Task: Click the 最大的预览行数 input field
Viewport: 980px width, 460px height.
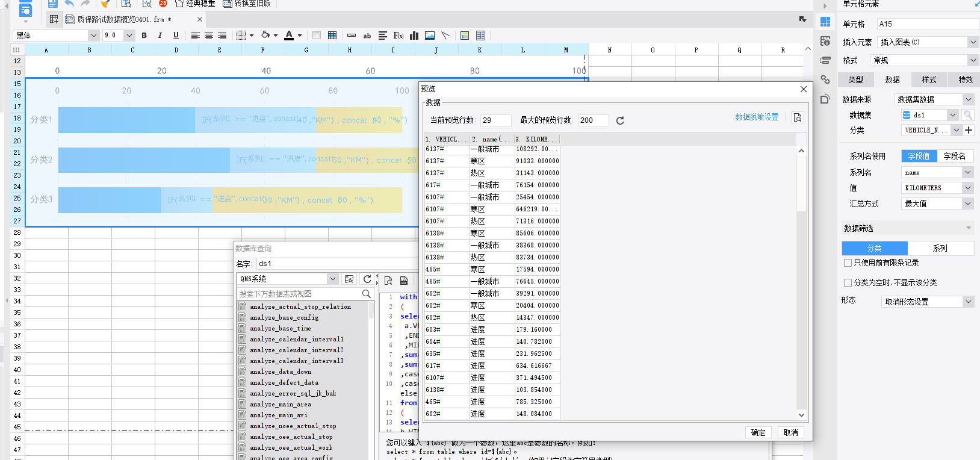Action: coord(593,120)
